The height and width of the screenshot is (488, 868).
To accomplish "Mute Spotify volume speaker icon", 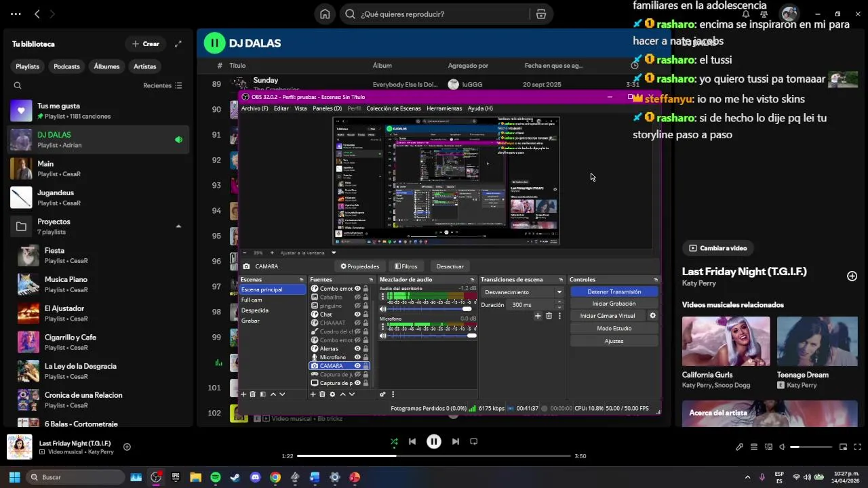I will [783, 447].
